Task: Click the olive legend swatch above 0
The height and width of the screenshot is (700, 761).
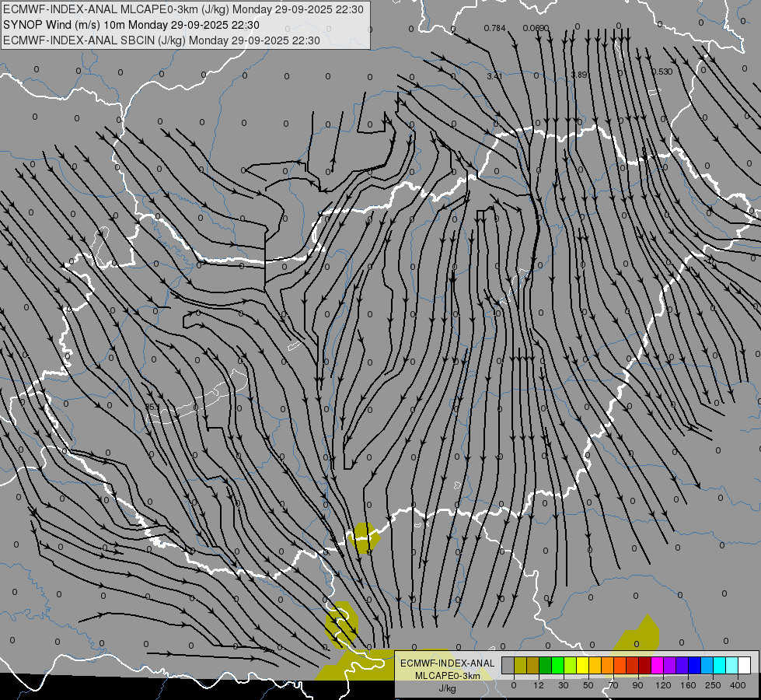Action: (520, 665)
